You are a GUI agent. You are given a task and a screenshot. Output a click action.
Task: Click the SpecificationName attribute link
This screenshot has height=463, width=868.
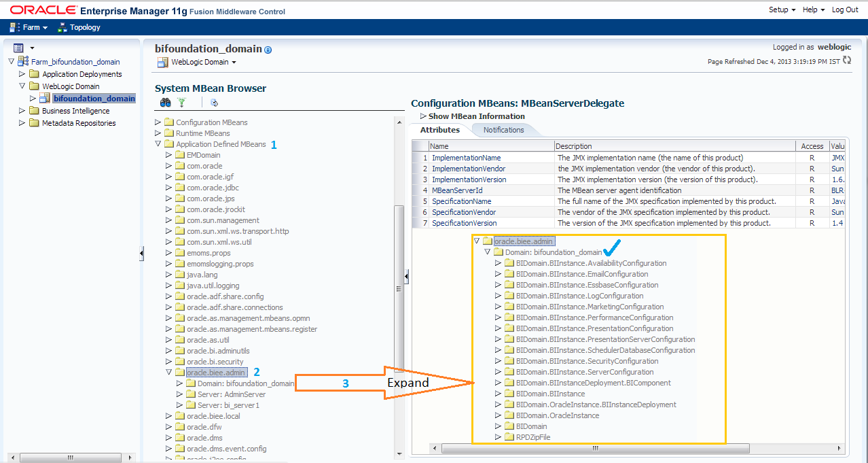[463, 201]
